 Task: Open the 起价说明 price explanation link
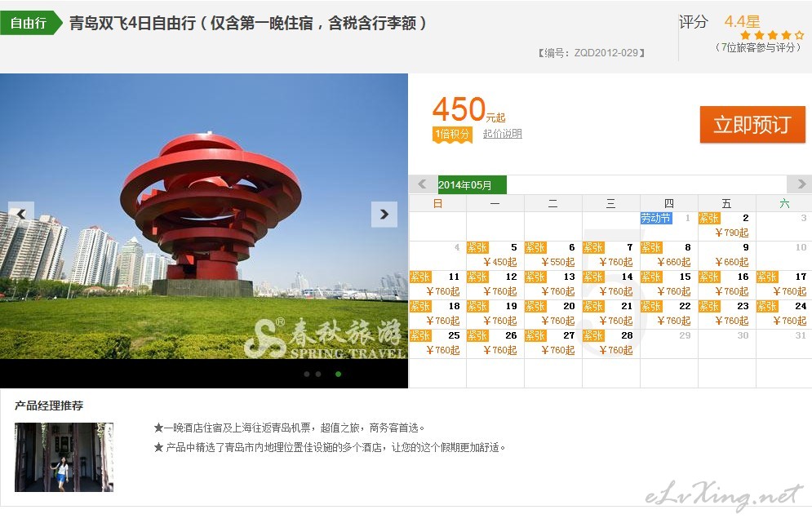[x=503, y=134]
